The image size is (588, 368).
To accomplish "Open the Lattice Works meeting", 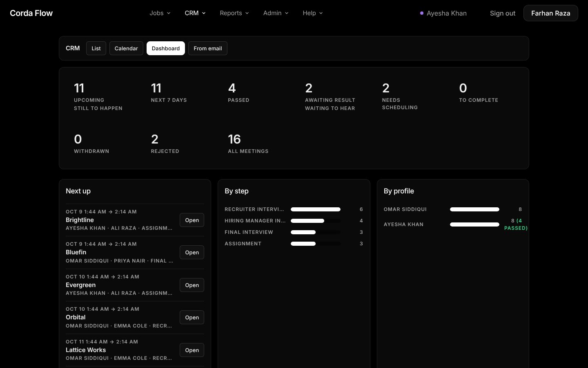I will click(x=192, y=350).
